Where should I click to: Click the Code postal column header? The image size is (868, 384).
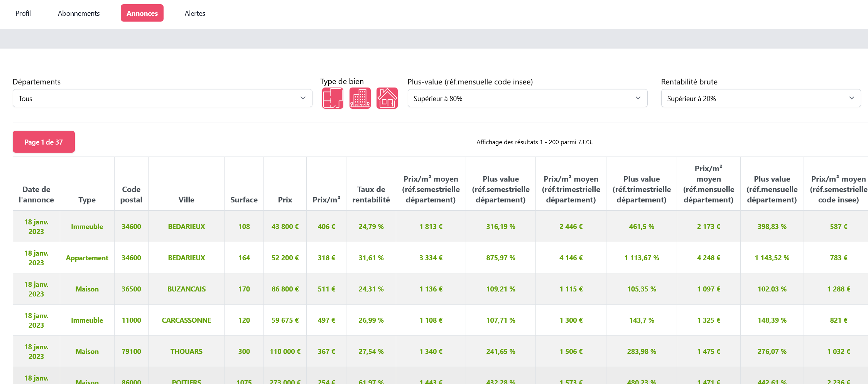pos(131,194)
